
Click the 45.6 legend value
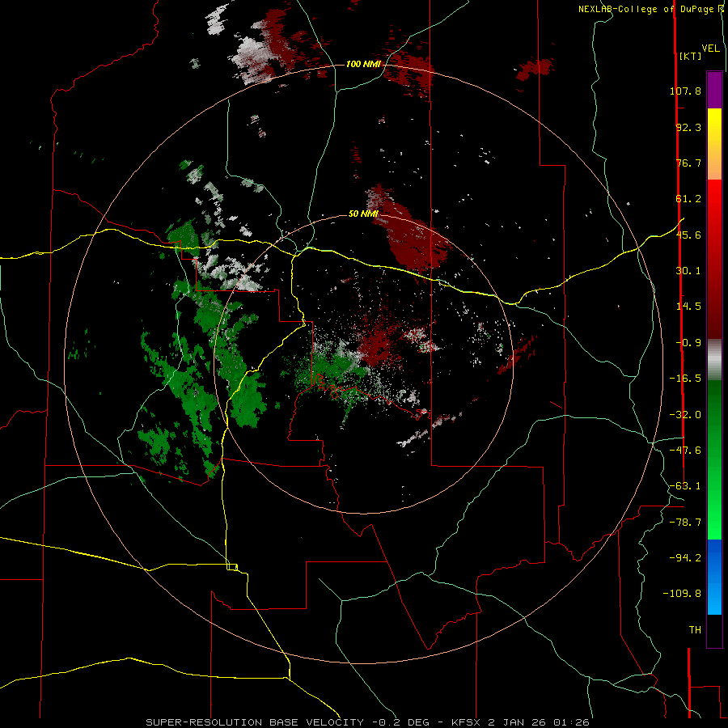pos(688,235)
